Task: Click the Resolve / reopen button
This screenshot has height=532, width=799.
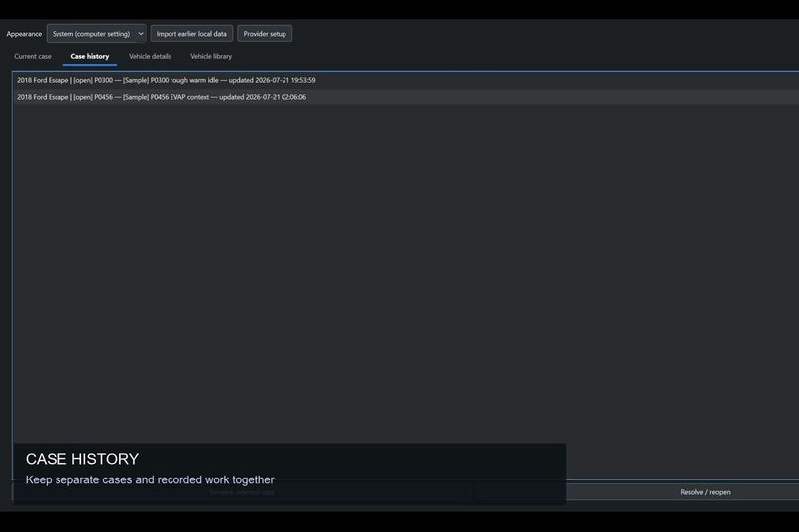Action: [x=705, y=492]
